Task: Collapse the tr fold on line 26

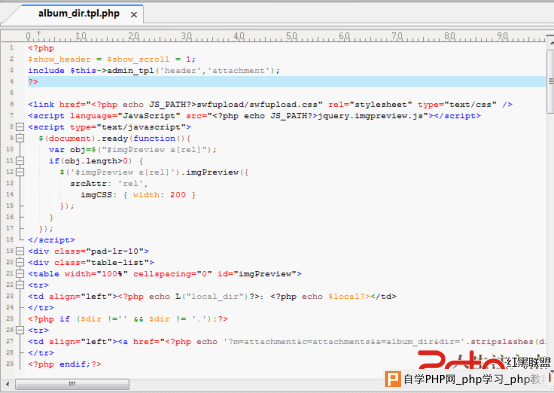Action: tap(20, 330)
